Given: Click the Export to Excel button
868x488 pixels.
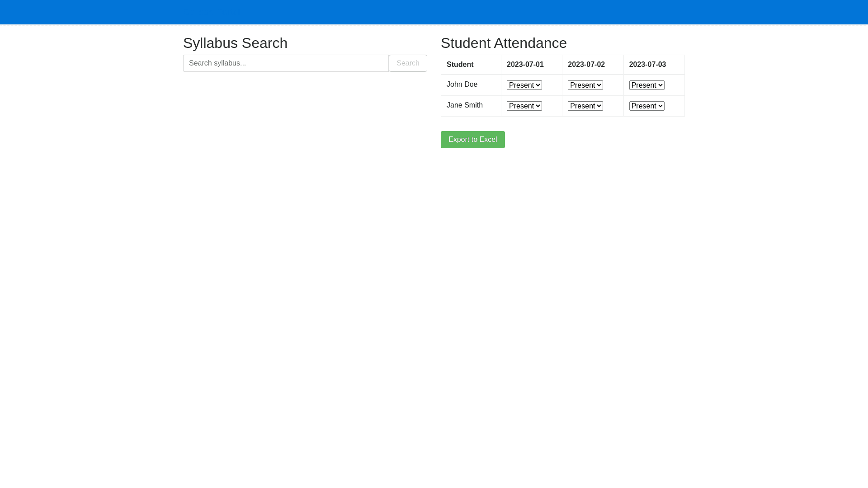Looking at the screenshot, I should click(472, 140).
